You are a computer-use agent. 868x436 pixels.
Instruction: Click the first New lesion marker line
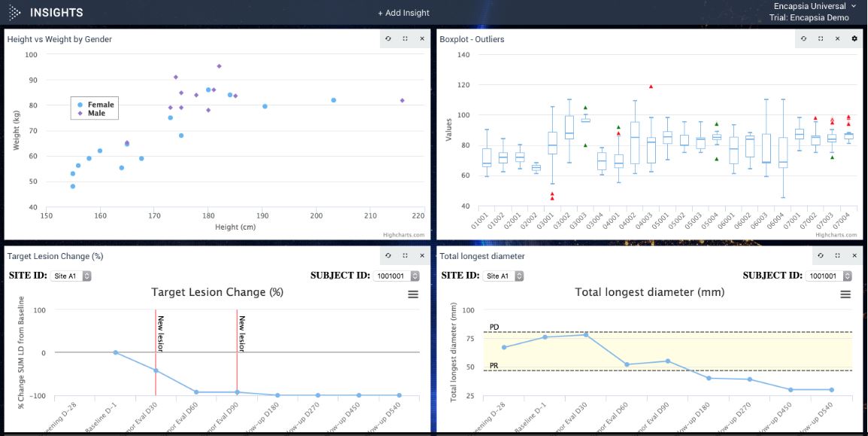click(x=156, y=352)
